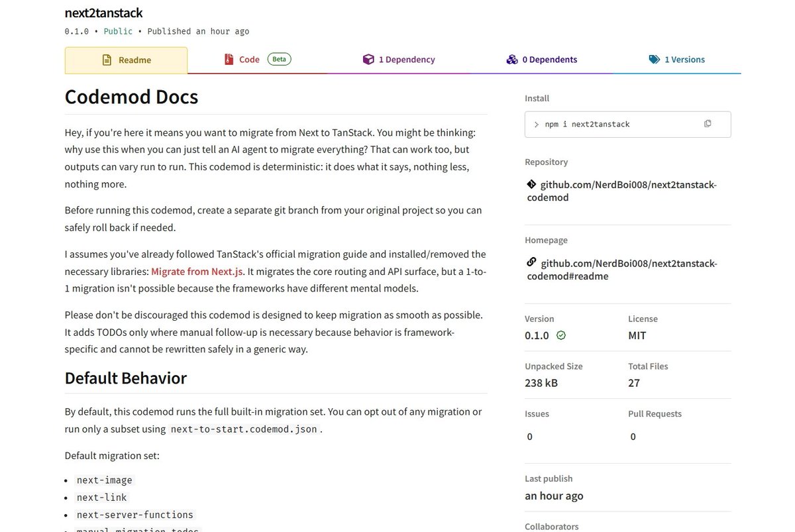795x532 pixels.
Task: Click the Last publish 'an hour ago'
Action: pyautogui.click(x=554, y=496)
